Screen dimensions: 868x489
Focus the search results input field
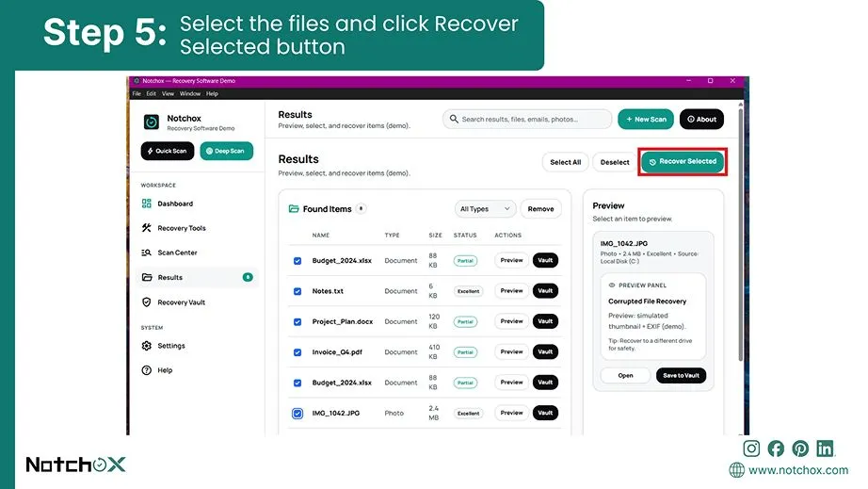527,119
